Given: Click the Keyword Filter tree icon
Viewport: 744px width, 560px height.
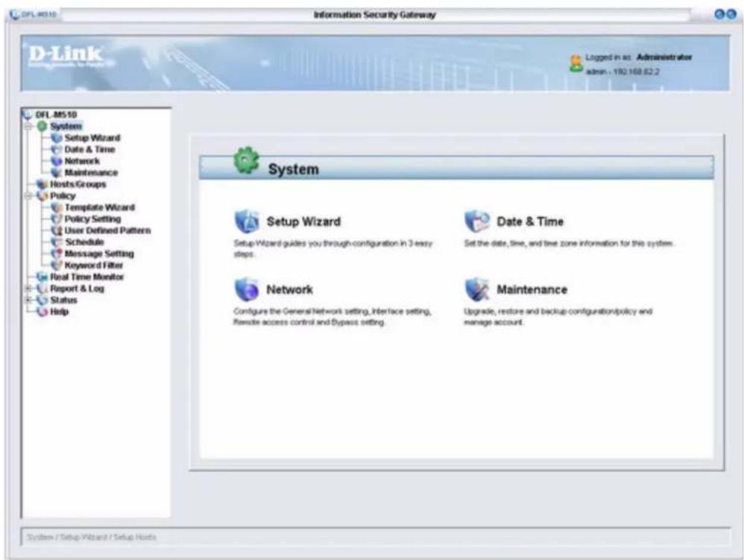Looking at the screenshot, I should click(x=57, y=265).
